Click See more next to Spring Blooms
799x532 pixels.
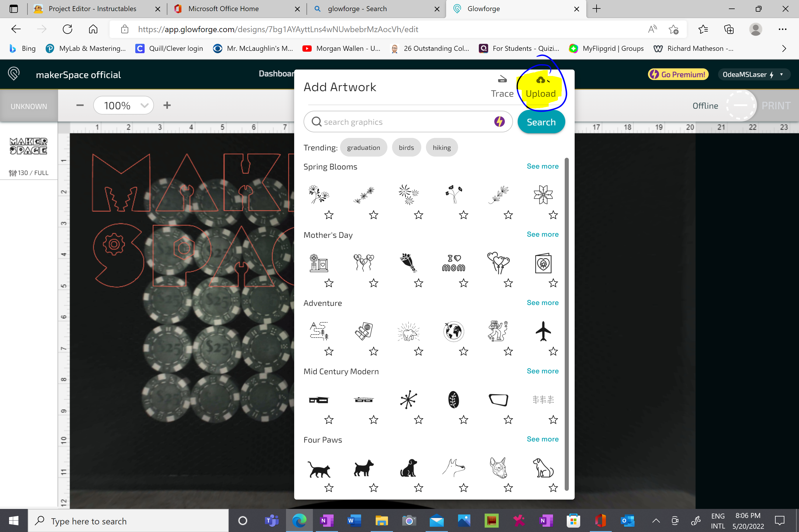[x=543, y=166]
